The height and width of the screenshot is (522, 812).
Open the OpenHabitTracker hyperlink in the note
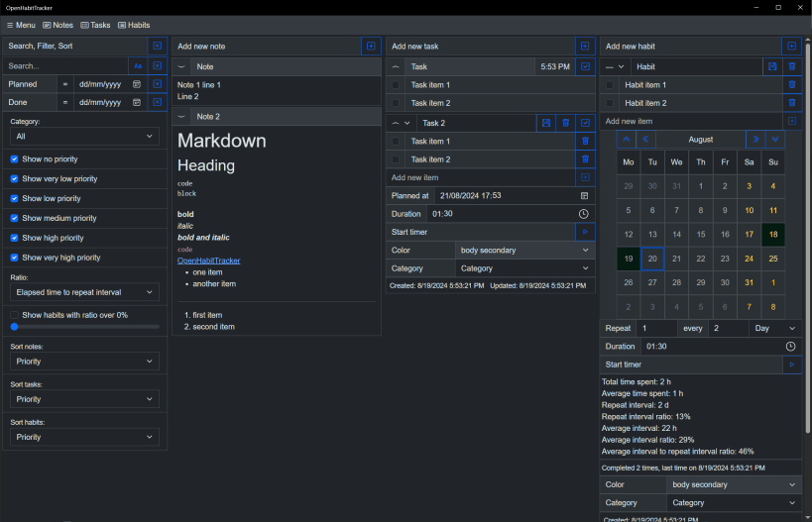point(208,261)
